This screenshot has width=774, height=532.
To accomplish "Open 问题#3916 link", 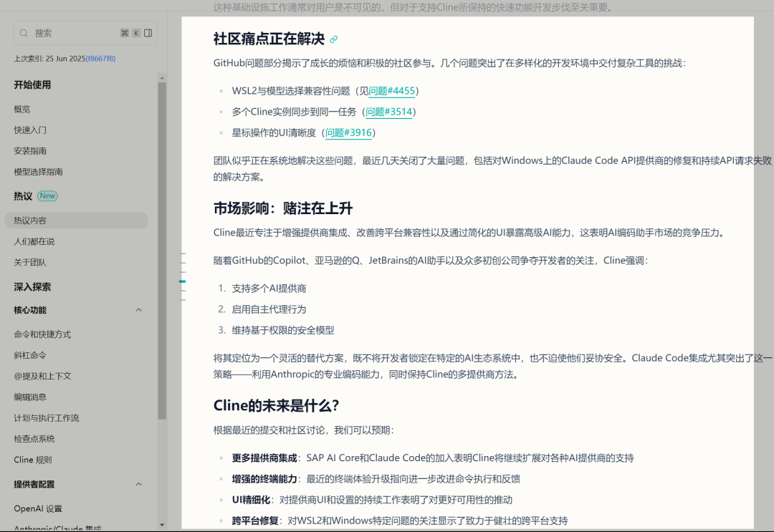I will click(x=348, y=132).
